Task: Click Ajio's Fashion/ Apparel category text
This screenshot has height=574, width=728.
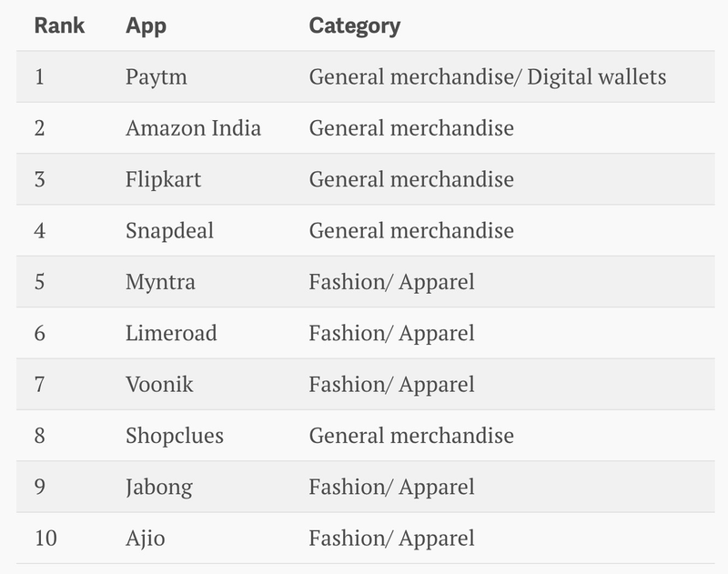Action: (x=391, y=539)
